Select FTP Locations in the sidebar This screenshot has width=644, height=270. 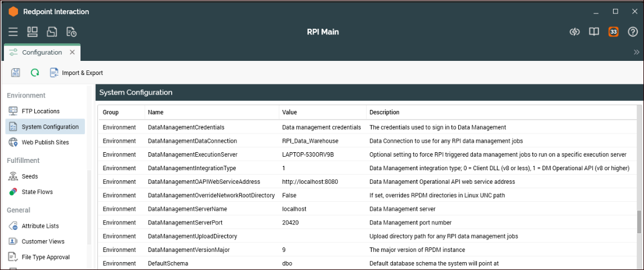(x=41, y=111)
